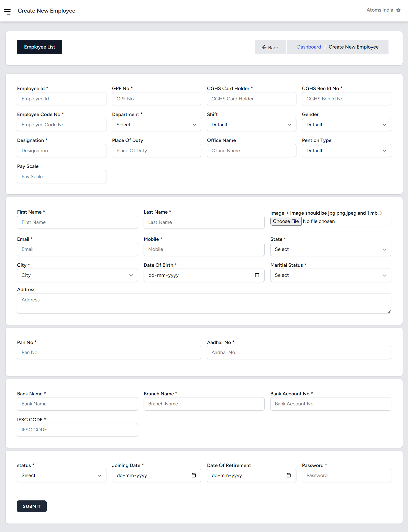
Task: Expand the status dropdown
Action: (62, 476)
